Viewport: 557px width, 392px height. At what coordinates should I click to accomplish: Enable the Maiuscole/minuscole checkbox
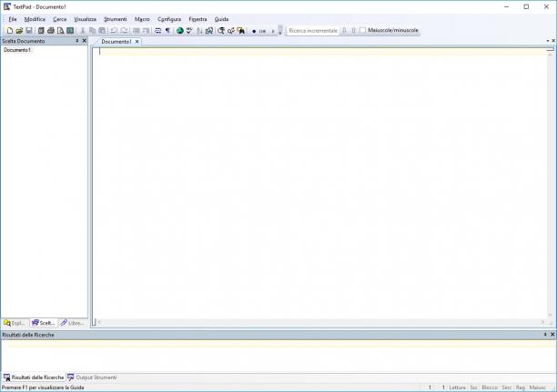click(362, 31)
